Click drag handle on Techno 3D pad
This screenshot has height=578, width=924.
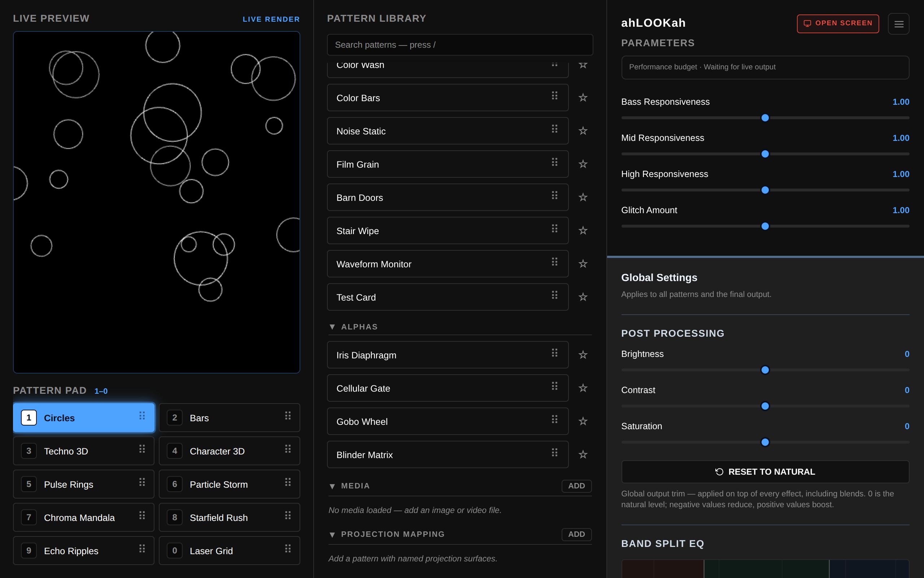click(x=142, y=449)
